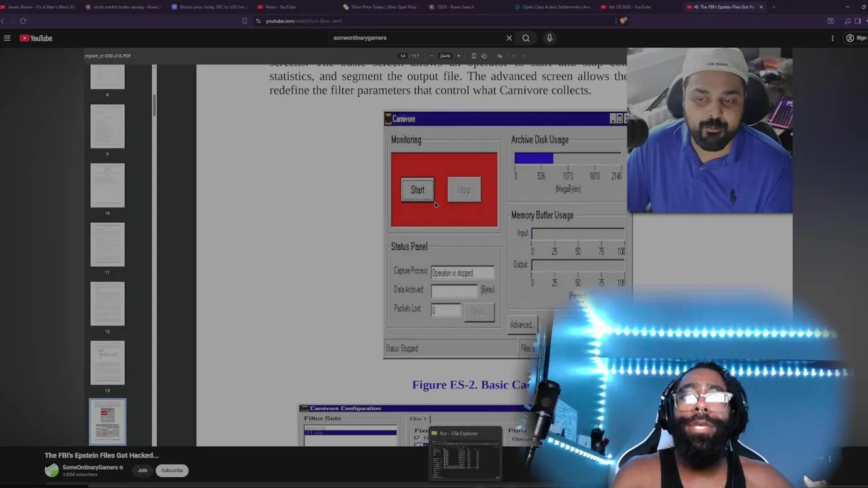Select PDF page 10 thumbnail
This screenshot has width=868, height=488.
pyautogui.click(x=107, y=185)
